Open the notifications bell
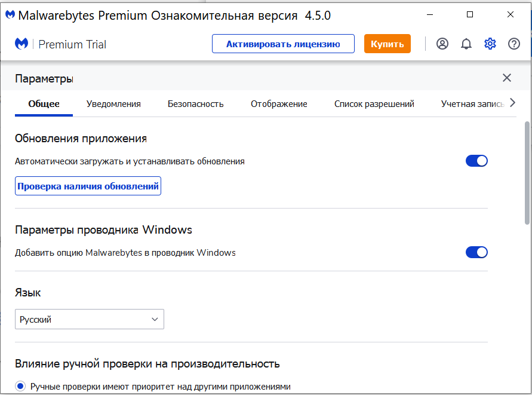This screenshot has height=395, width=532. tap(466, 44)
